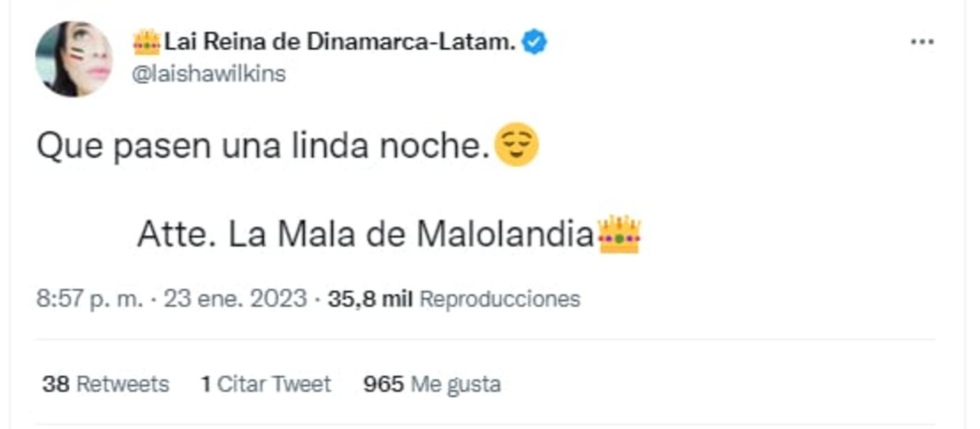This screenshot has width=980, height=429.
Task: Open the 1 Citar Tweet list
Action: [x=266, y=383]
